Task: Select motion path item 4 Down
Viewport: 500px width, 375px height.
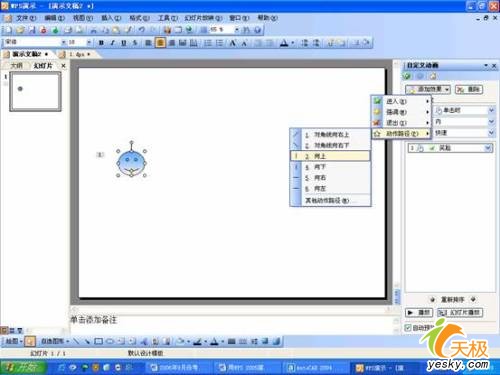Action: [x=330, y=167]
